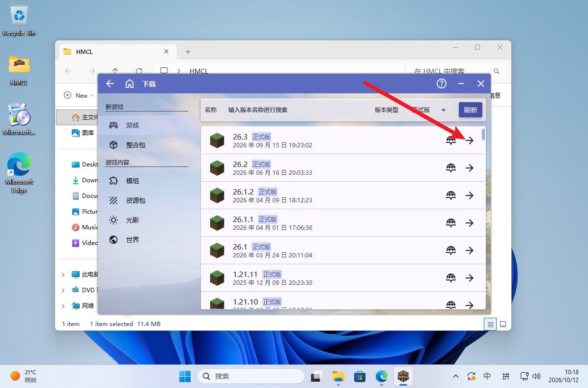
Task: Open the Microsoft Store taskbar icon
Action: (x=360, y=376)
